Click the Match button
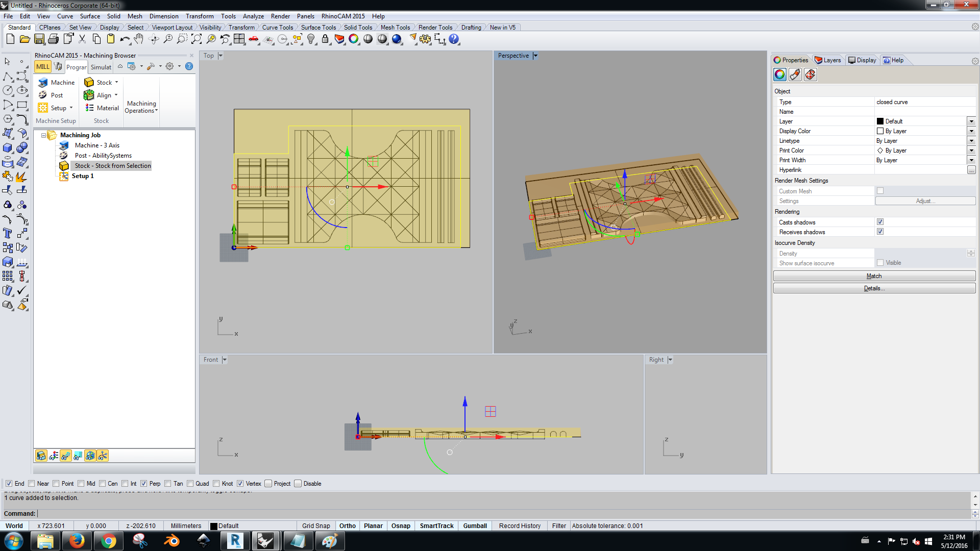980x551 pixels. 874,276
